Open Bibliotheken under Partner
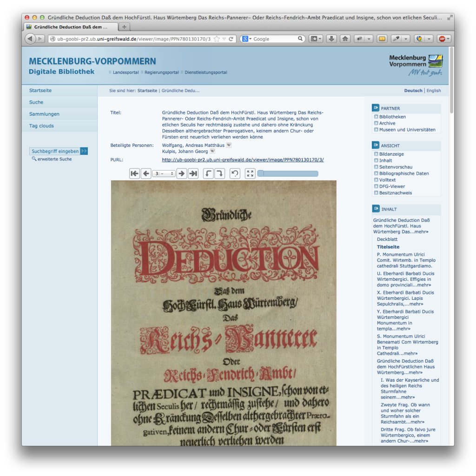 click(392, 117)
